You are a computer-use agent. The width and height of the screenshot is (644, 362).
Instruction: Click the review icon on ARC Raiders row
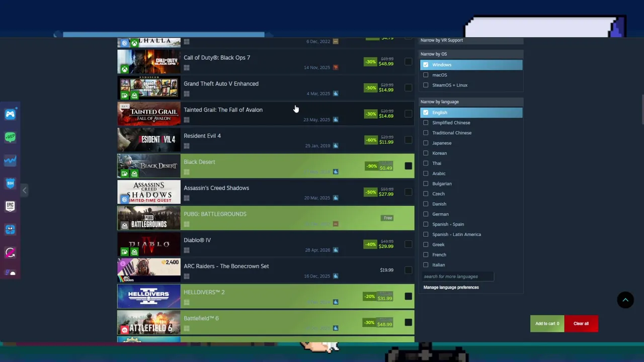point(336,276)
